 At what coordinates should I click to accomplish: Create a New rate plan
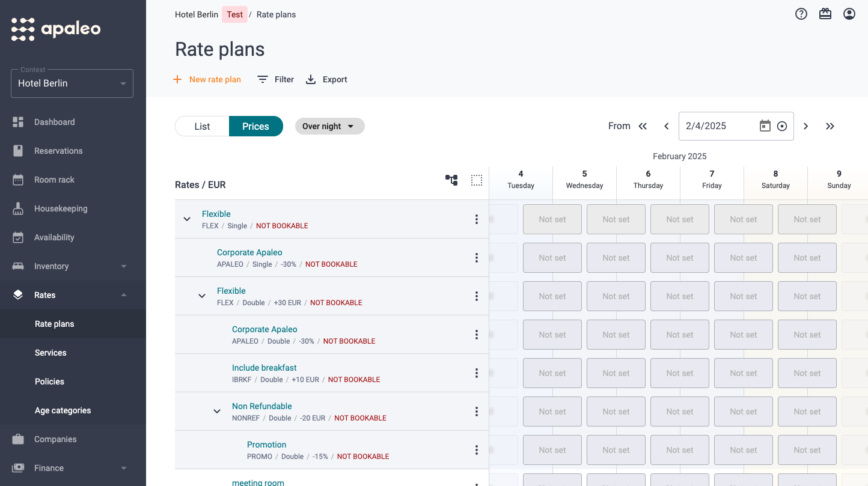click(207, 79)
